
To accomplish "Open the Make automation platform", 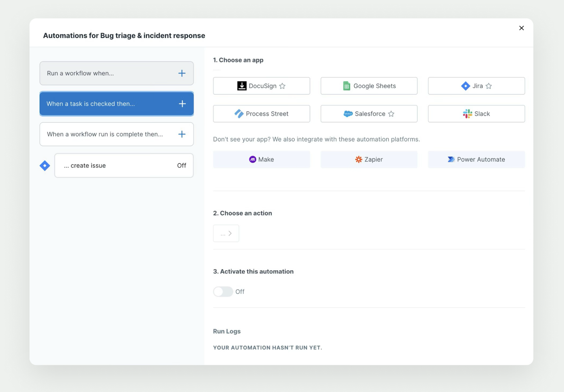I will click(262, 159).
